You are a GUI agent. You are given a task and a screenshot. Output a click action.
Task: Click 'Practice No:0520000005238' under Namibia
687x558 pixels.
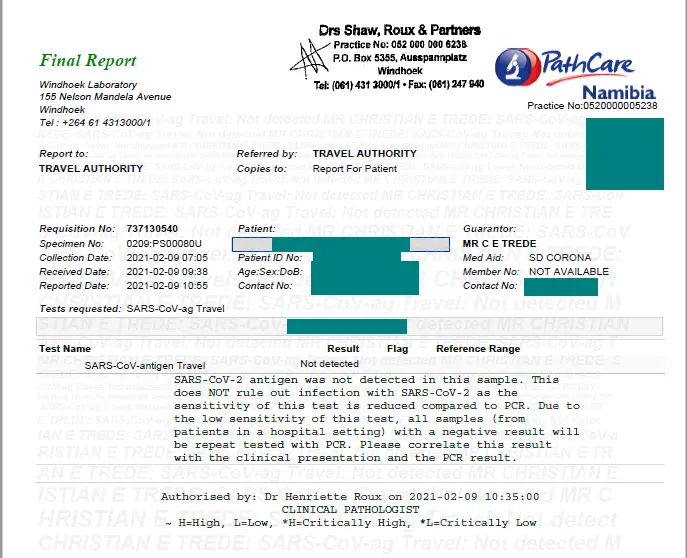pyautogui.click(x=592, y=106)
